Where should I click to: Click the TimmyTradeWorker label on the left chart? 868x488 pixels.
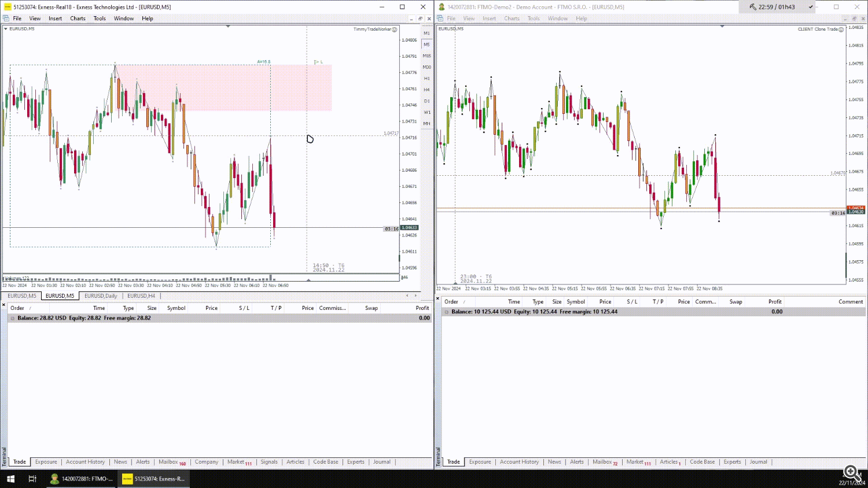tap(373, 29)
